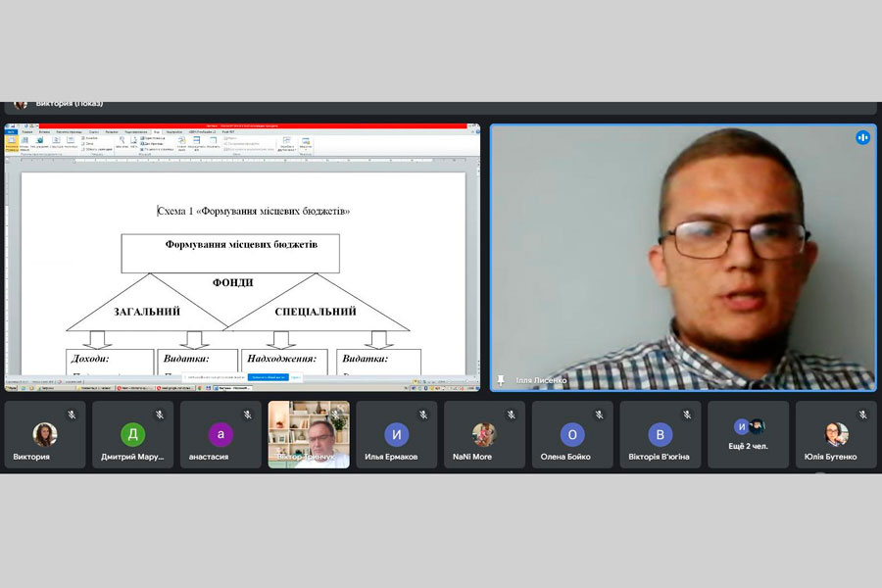882x588 pixels.
Task: Select the green Д avatar of Дмитрий
Action: click(x=132, y=434)
